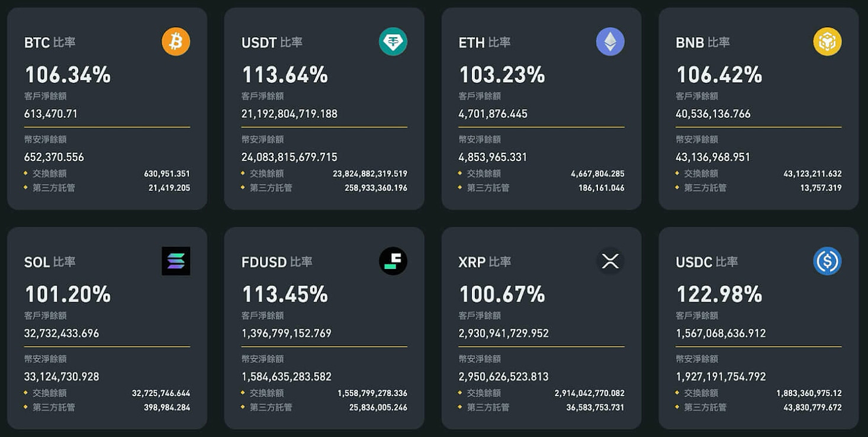Viewport: 868px width, 437px height.
Task: Toggle the diamond marker beside USDT 第三方託管
Action: [x=244, y=188]
